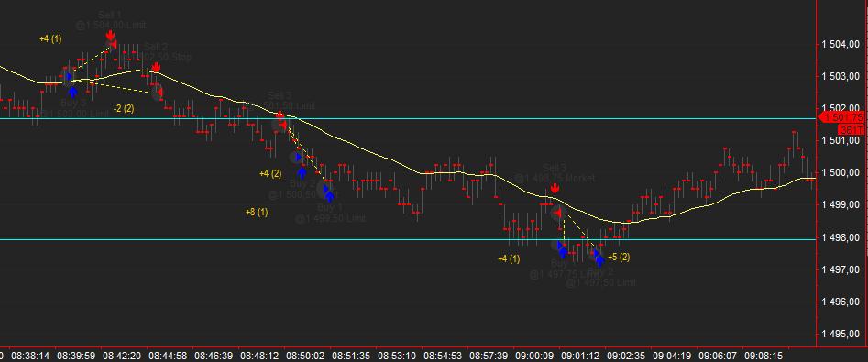Click the 09:04:19 time axis label

click(672, 355)
